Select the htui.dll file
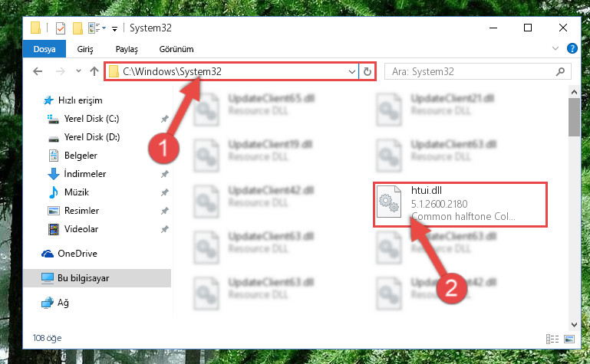590x364 pixels. coord(460,205)
